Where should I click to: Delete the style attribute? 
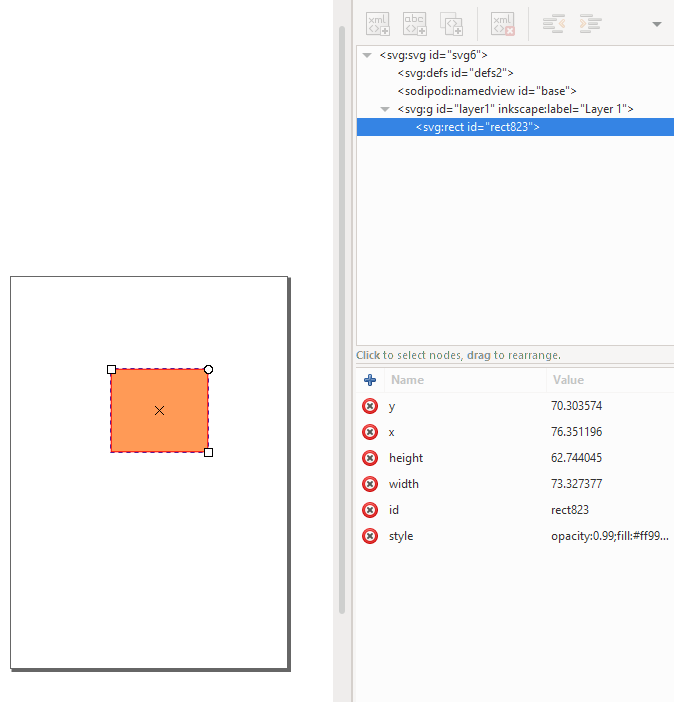tap(370, 536)
